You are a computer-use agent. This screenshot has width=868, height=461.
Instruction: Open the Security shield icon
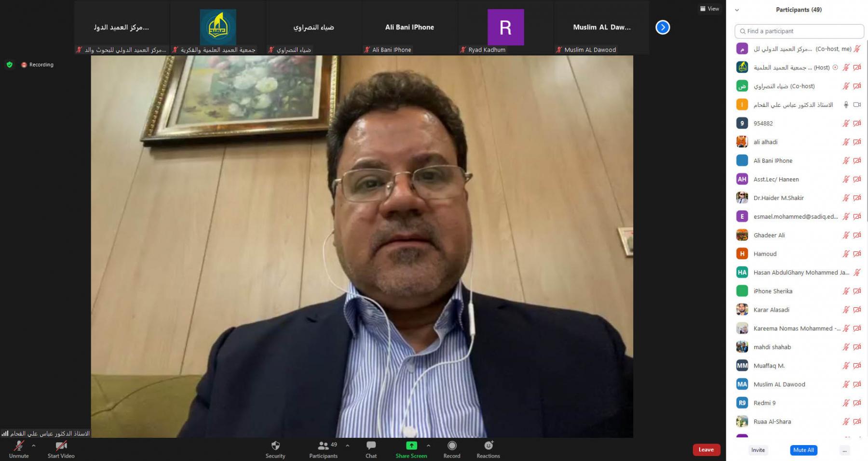point(275,446)
